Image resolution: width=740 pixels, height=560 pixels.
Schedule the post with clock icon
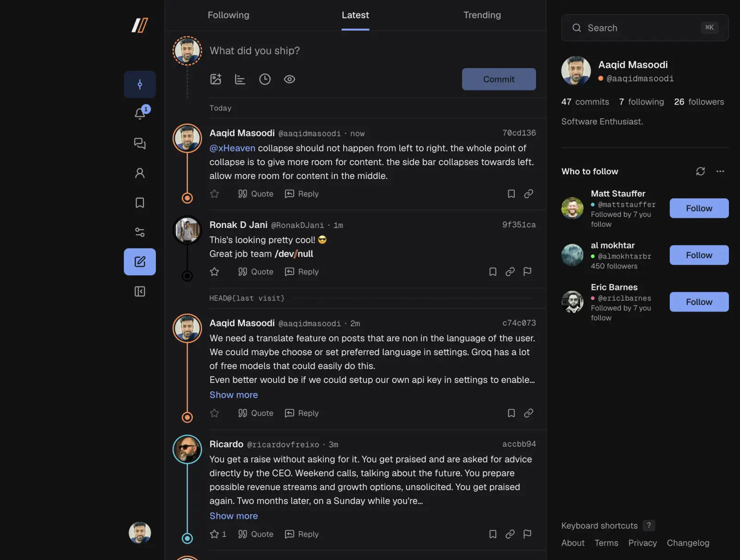pos(265,79)
